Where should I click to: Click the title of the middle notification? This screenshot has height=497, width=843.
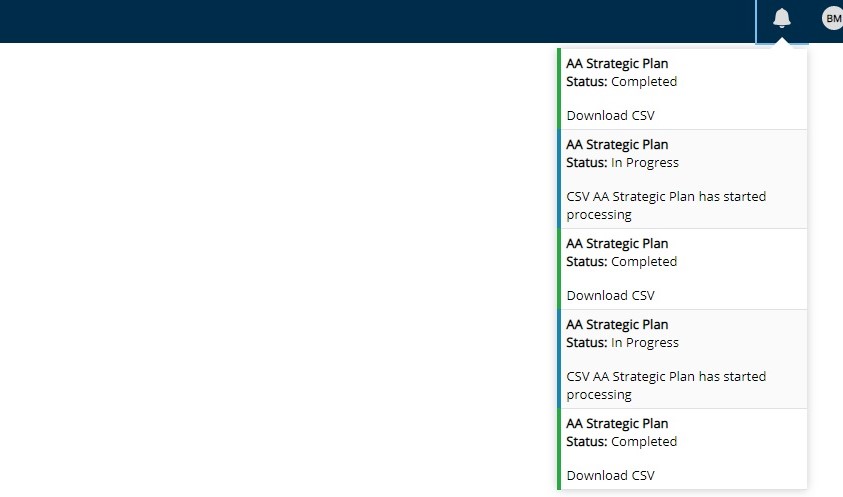tap(617, 243)
